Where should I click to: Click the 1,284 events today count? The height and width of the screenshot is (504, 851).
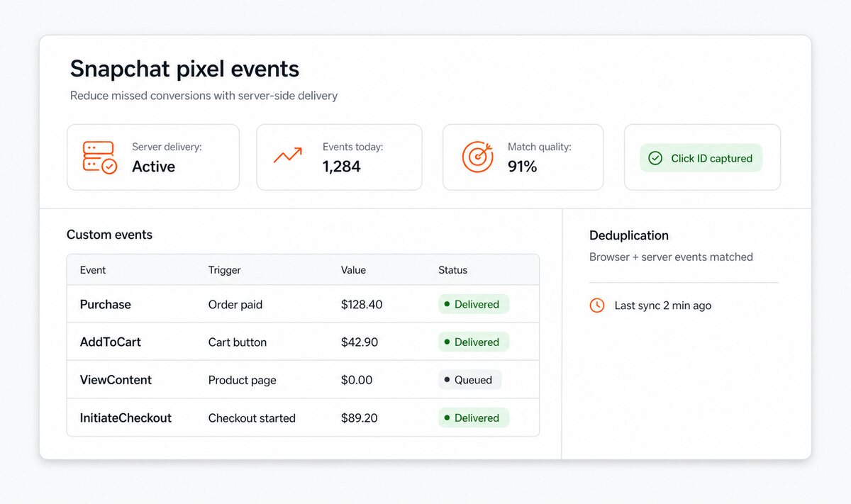[342, 167]
